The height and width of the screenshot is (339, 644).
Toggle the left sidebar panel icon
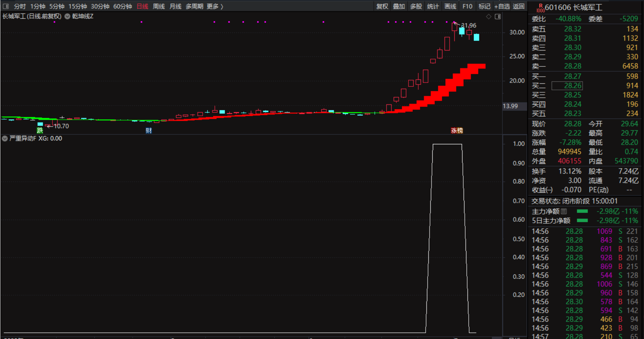(x=6, y=6)
